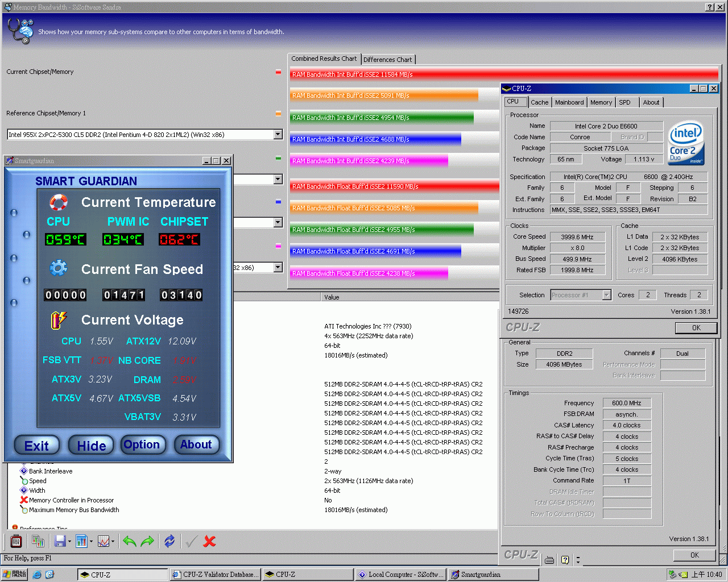Click the Width item icon
The height and width of the screenshot is (582, 728).
[24, 490]
